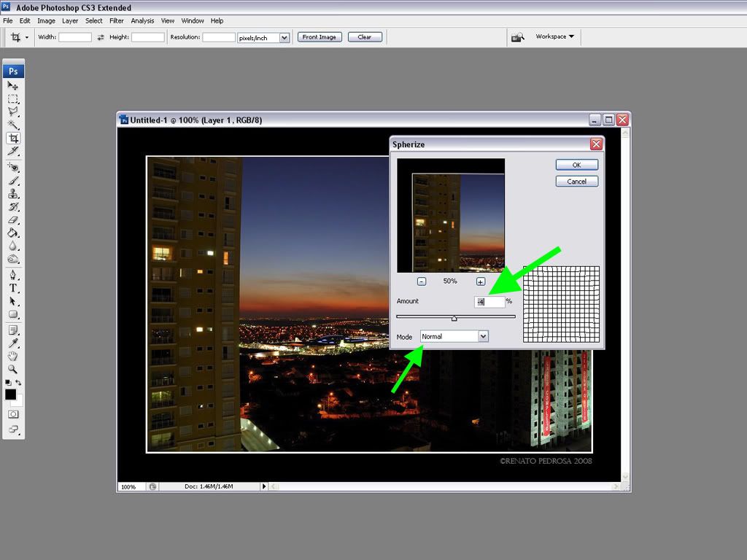This screenshot has width=747, height=560.
Task: Select the Paint Bucket tool
Action: [x=13, y=233]
